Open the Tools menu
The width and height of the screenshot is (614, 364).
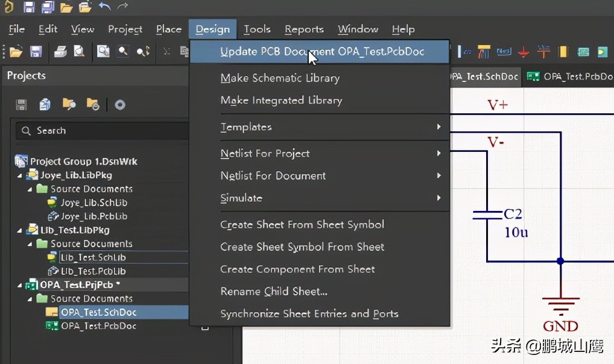click(x=257, y=29)
